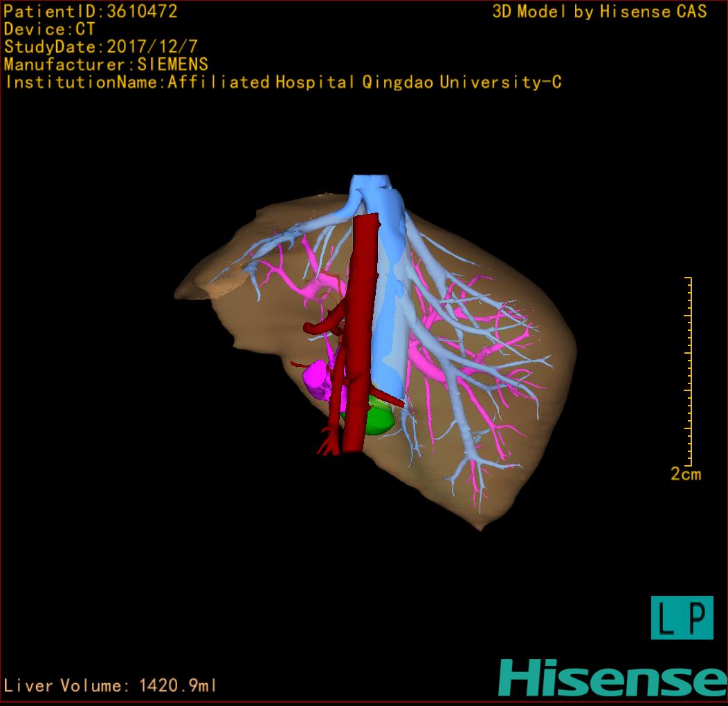The width and height of the screenshot is (728, 706).
Task: Click the light blue inferior vena cava
Action: coord(388,311)
